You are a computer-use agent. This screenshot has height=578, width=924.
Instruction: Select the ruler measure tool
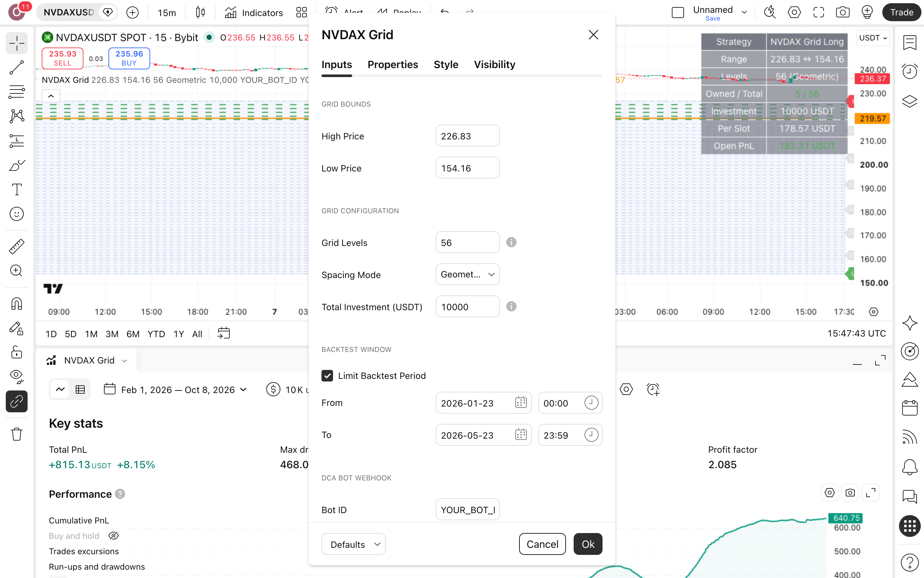pos(16,247)
